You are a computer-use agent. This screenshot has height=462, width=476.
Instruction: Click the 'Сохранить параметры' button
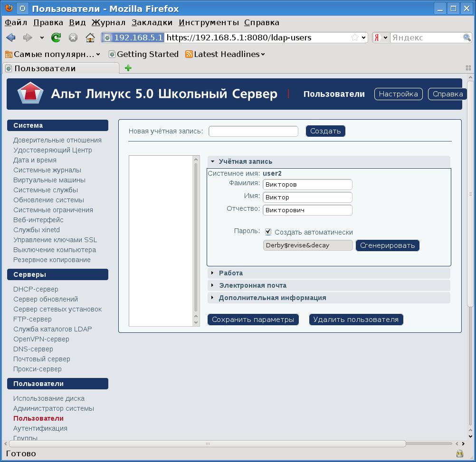(253, 320)
